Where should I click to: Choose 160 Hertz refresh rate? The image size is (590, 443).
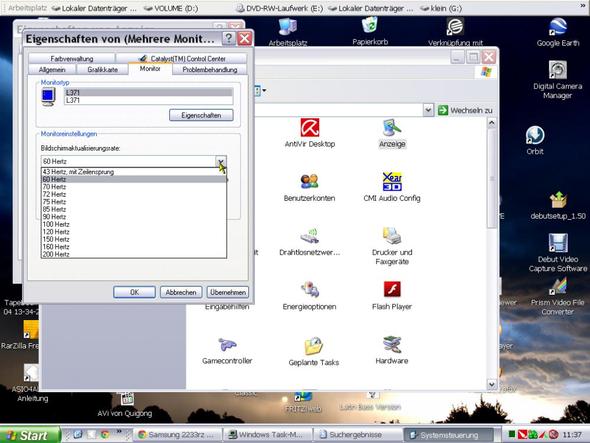pos(134,247)
